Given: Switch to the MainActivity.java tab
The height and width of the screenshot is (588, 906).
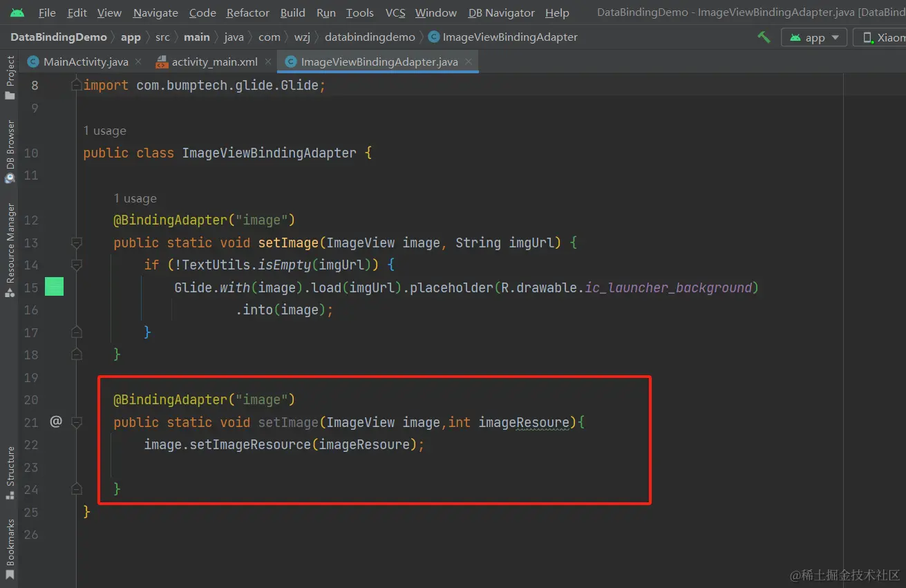Looking at the screenshot, I should tap(86, 62).
